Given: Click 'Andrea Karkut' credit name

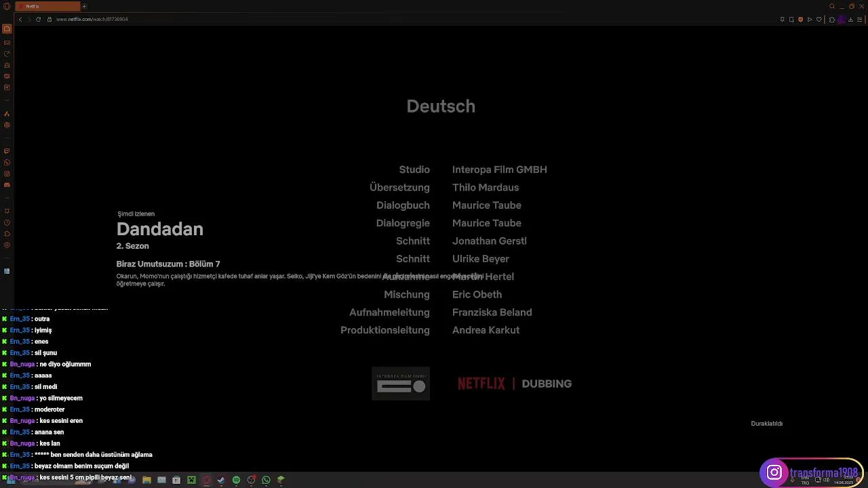Looking at the screenshot, I should (486, 330).
